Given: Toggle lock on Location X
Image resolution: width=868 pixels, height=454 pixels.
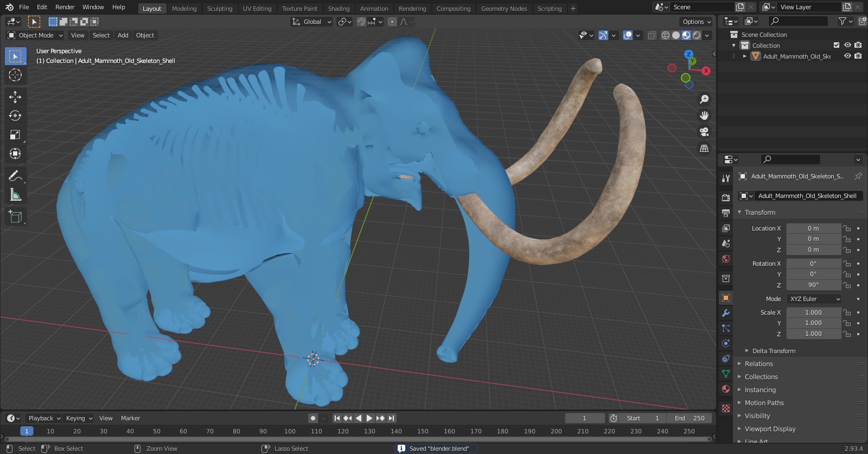Looking at the screenshot, I should point(847,228).
